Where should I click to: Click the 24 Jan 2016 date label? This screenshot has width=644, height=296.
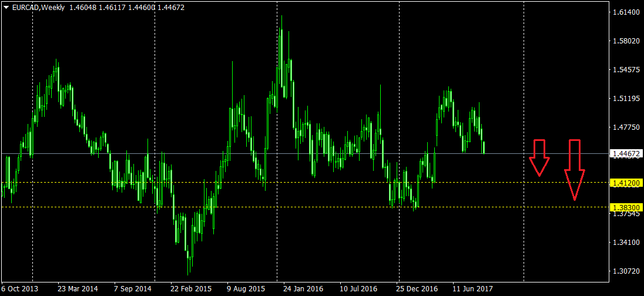pos(303,289)
